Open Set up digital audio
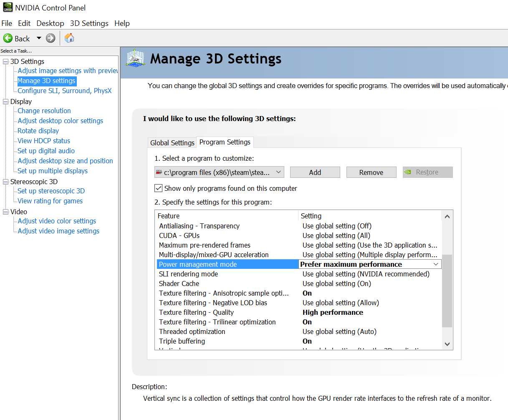508x420 pixels. [46, 151]
